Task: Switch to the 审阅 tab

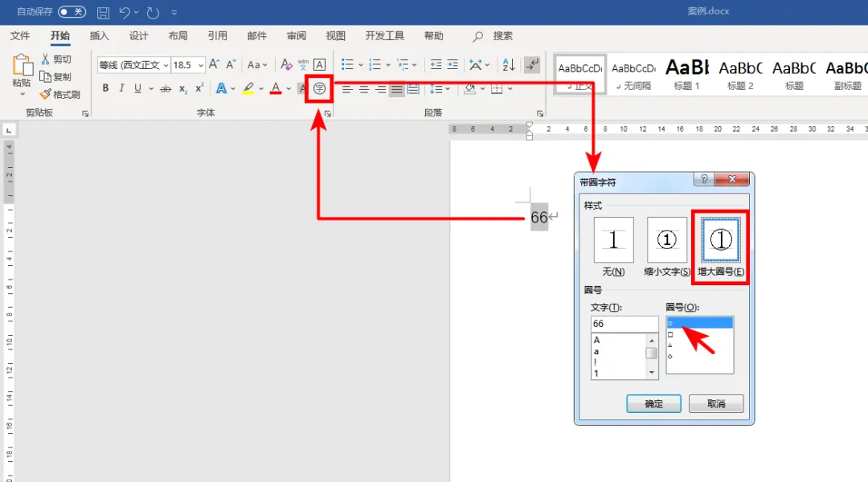Action: [296, 36]
